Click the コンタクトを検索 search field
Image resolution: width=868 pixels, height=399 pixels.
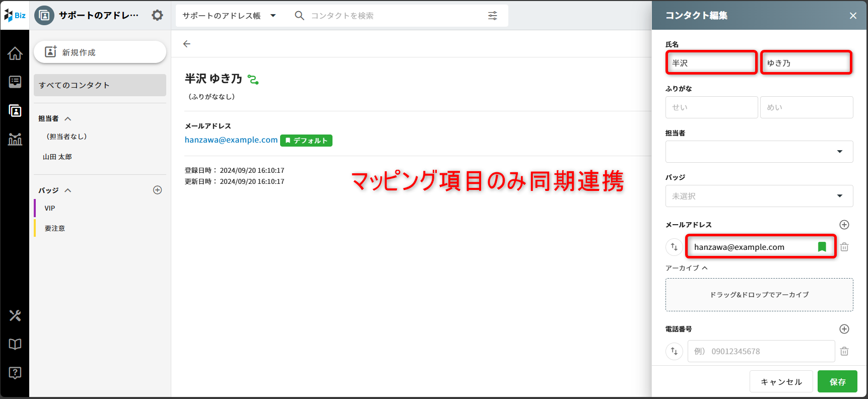[393, 16]
